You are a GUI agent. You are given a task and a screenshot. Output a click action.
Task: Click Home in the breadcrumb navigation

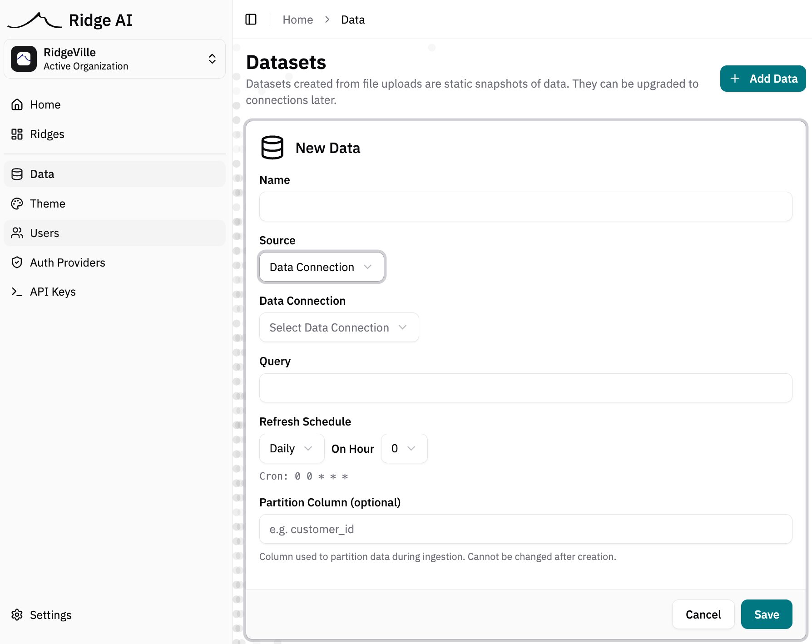[x=297, y=20]
